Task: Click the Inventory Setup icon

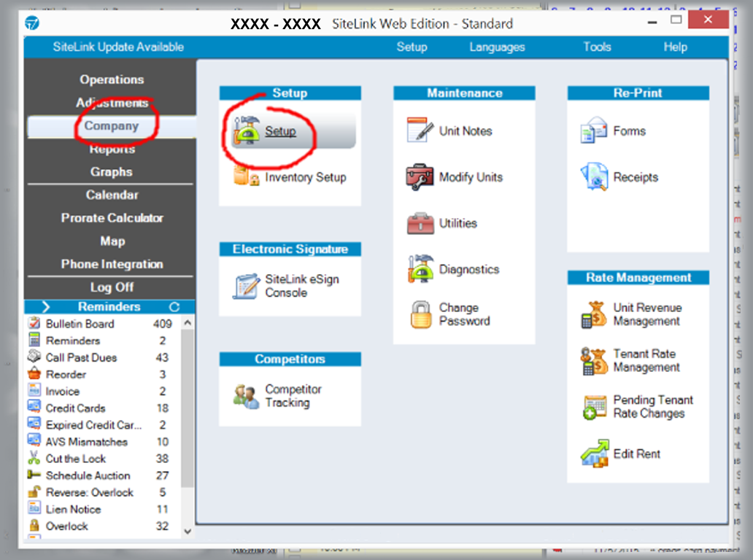Action: 247,177
